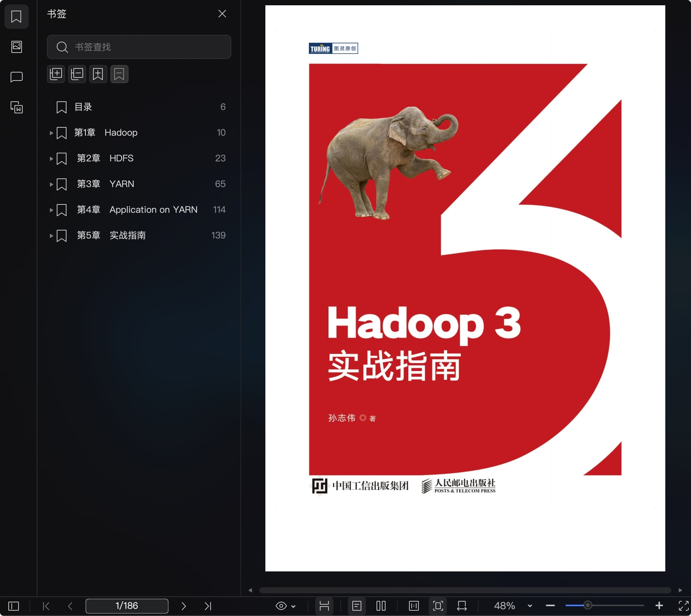Open the bookmarks sidebar tab

[x=16, y=17]
